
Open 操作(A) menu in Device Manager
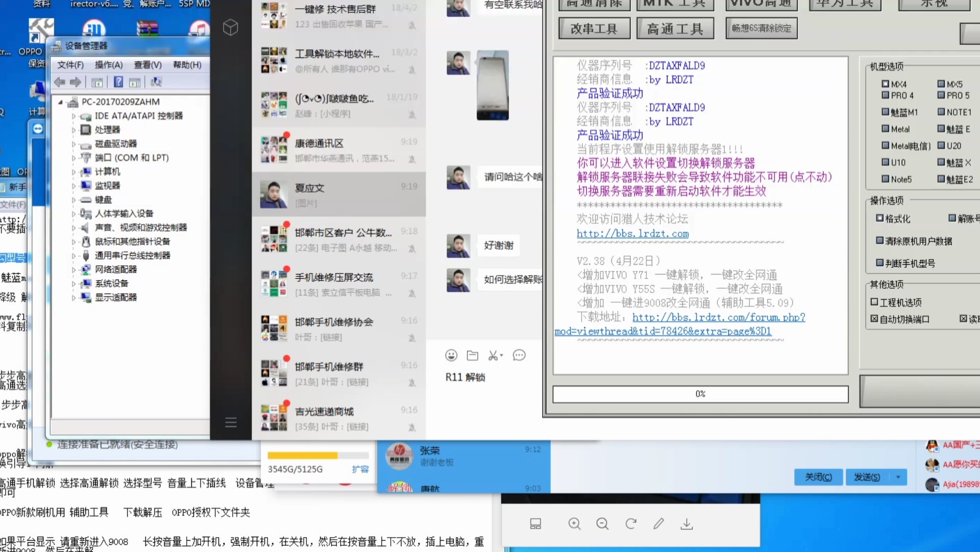108,65
